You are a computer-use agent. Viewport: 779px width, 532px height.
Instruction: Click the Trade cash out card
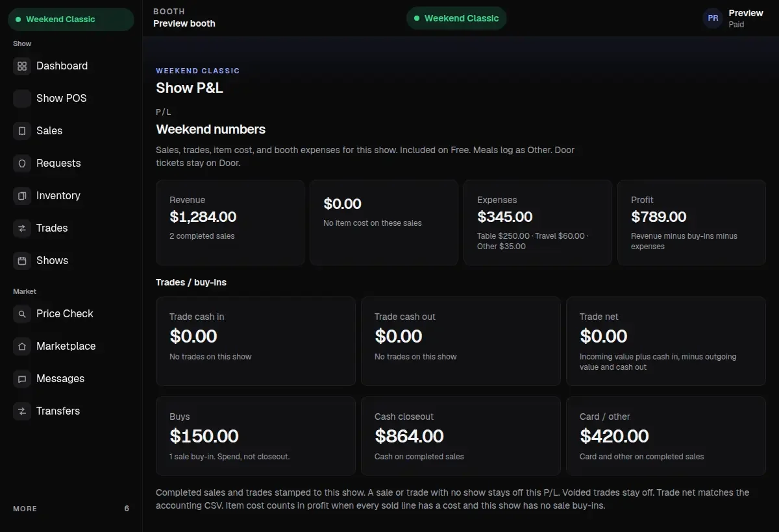tap(461, 341)
